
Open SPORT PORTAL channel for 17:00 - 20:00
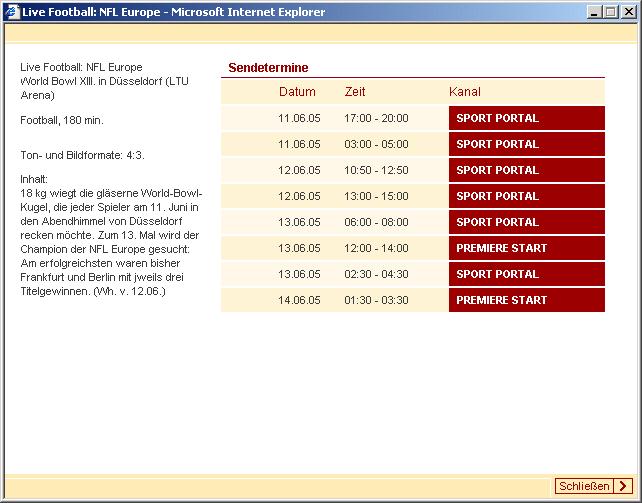coord(527,118)
